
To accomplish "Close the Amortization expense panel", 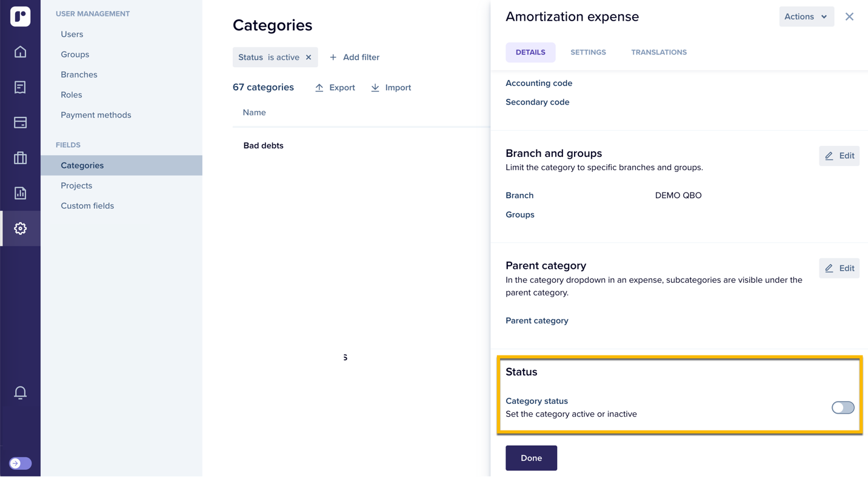I will point(849,17).
